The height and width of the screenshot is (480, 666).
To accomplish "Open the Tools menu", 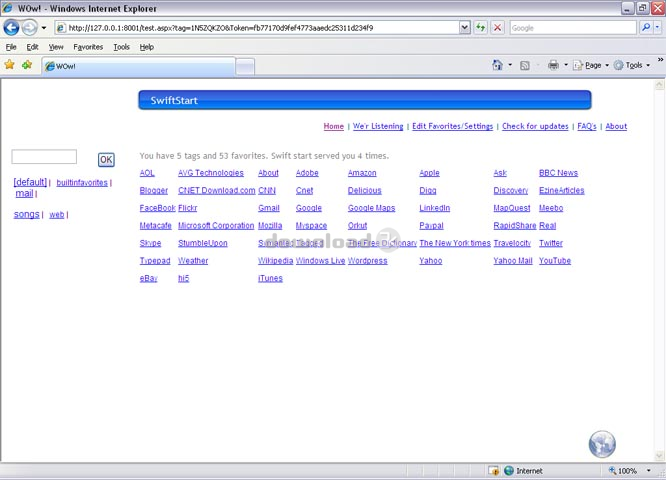I will coord(121,47).
